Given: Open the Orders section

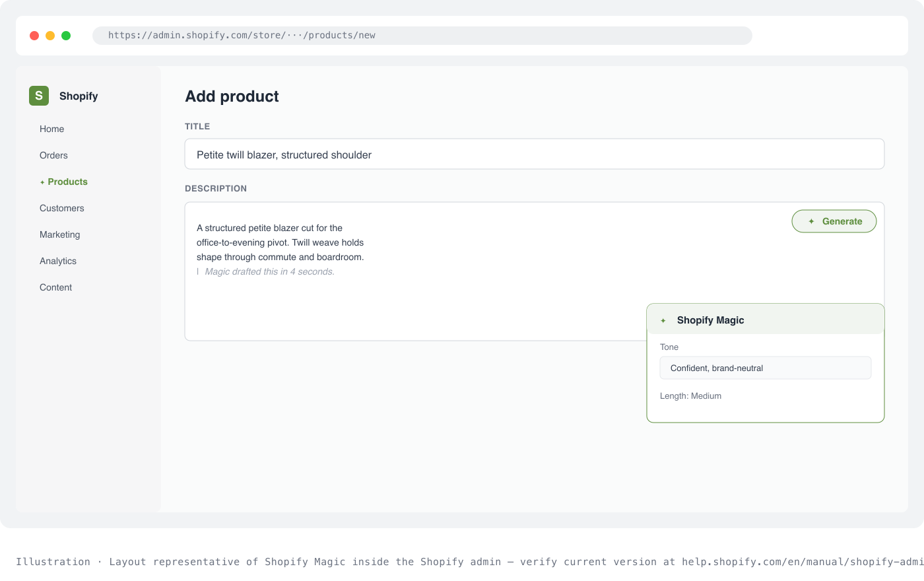Looking at the screenshot, I should click(x=53, y=155).
